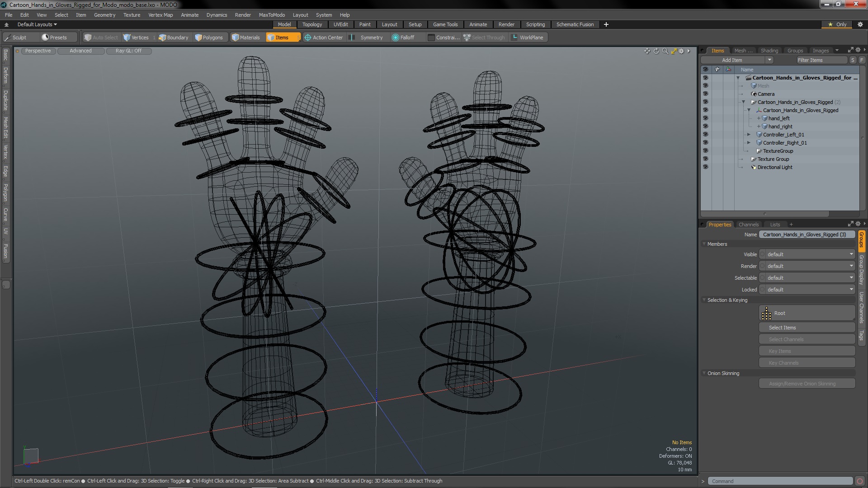This screenshot has width=868, height=488.
Task: Click the Command input field
Action: coord(779,481)
